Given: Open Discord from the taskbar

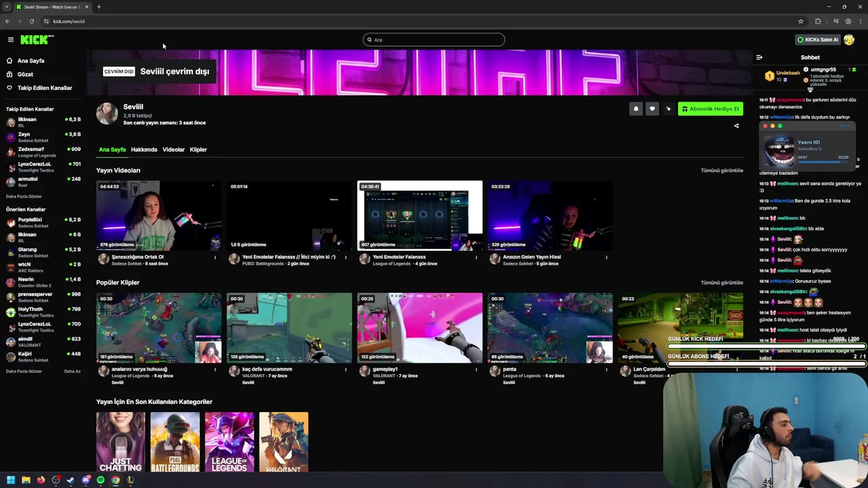Looking at the screenshot, I should pos(85,481).
